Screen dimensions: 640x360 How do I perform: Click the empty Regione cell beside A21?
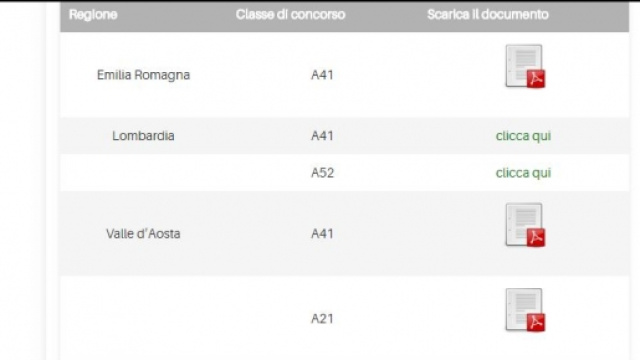pos(143,318)
